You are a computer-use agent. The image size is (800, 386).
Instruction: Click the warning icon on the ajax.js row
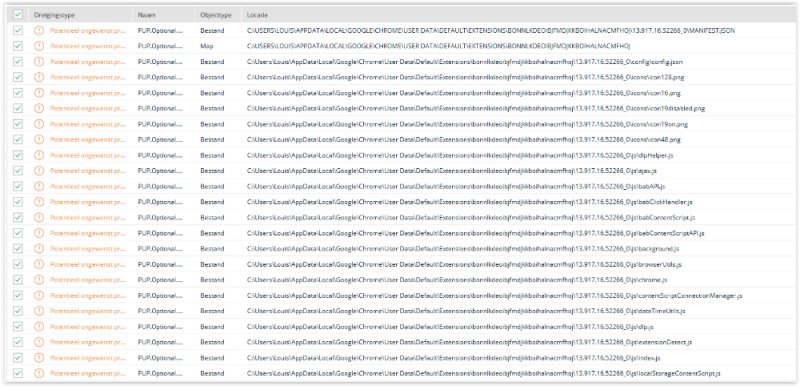(x=39, y=171)
